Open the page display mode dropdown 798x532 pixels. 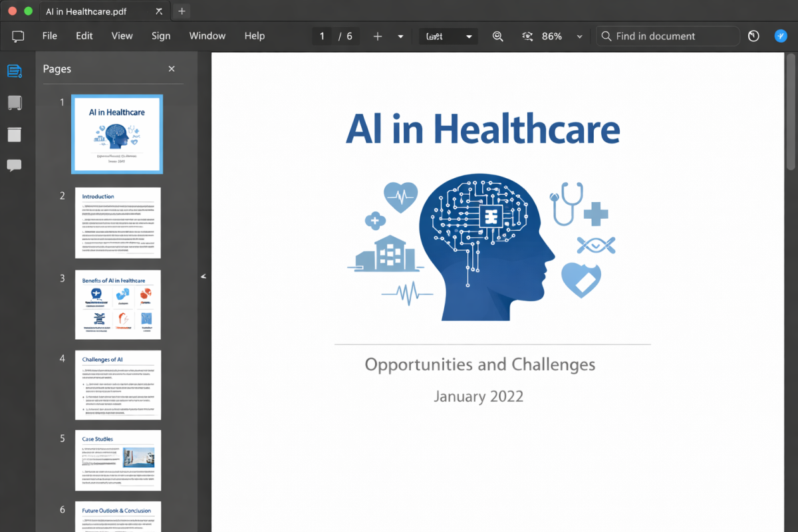(448, 37)
